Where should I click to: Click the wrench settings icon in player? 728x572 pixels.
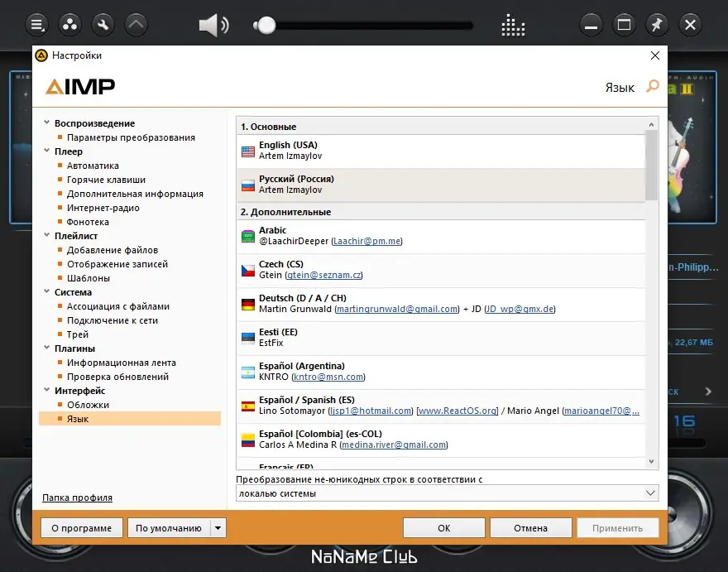pos(103,25)
